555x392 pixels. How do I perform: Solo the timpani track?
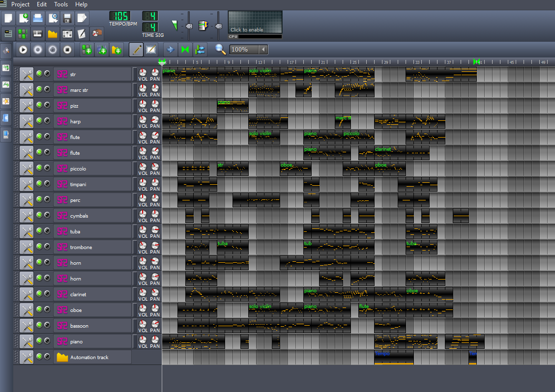tap(47, 184)
